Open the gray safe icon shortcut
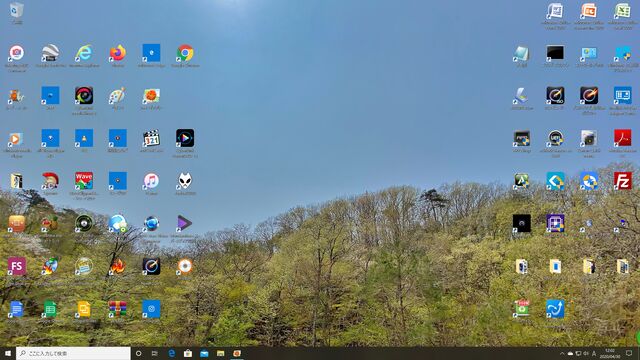This screenshot has height=360, width=640. tap(589, 138)
